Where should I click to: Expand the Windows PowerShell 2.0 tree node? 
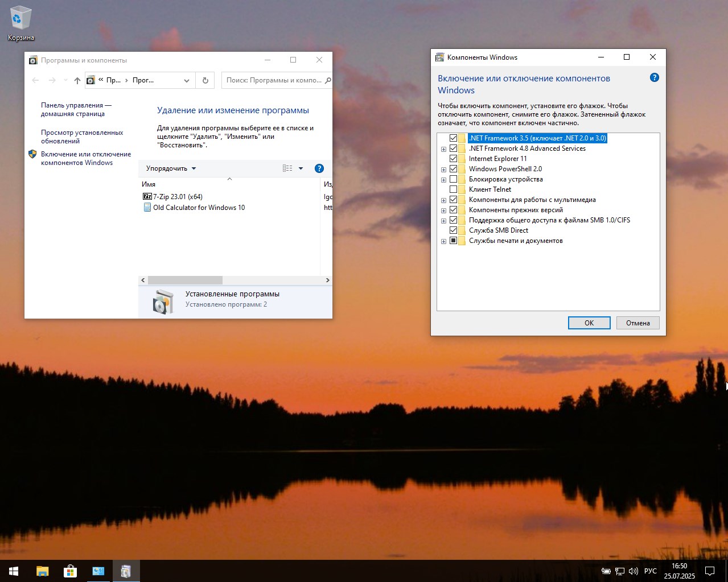[443, 170]
